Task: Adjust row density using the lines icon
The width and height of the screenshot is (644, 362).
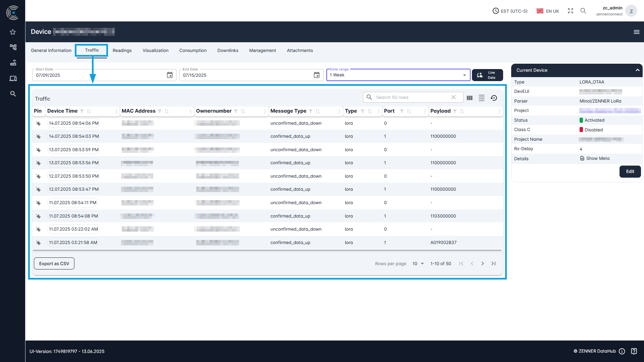Action: coord(482,98)
